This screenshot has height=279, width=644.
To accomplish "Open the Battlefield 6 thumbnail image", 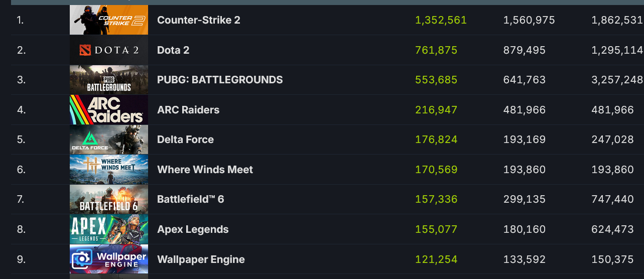I will point(109,200).
